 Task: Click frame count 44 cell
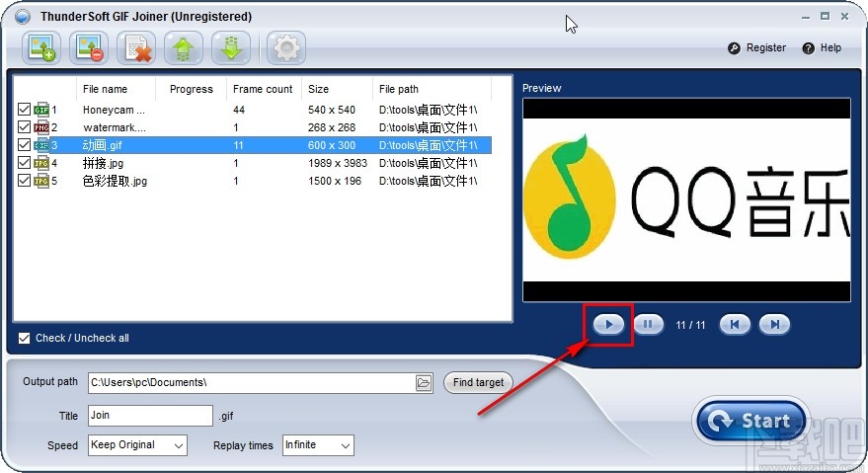pyautogui.click(x=239, y=110)
